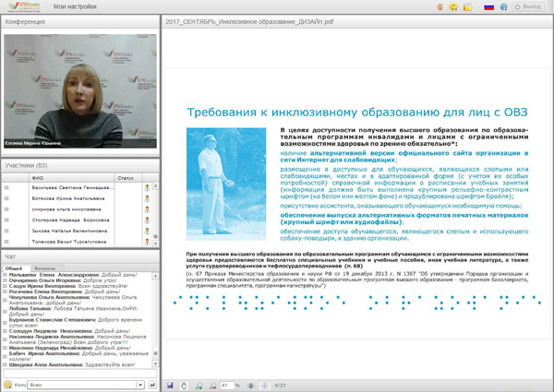Select participant Ботякова Ирина Анатольевна

68,198
